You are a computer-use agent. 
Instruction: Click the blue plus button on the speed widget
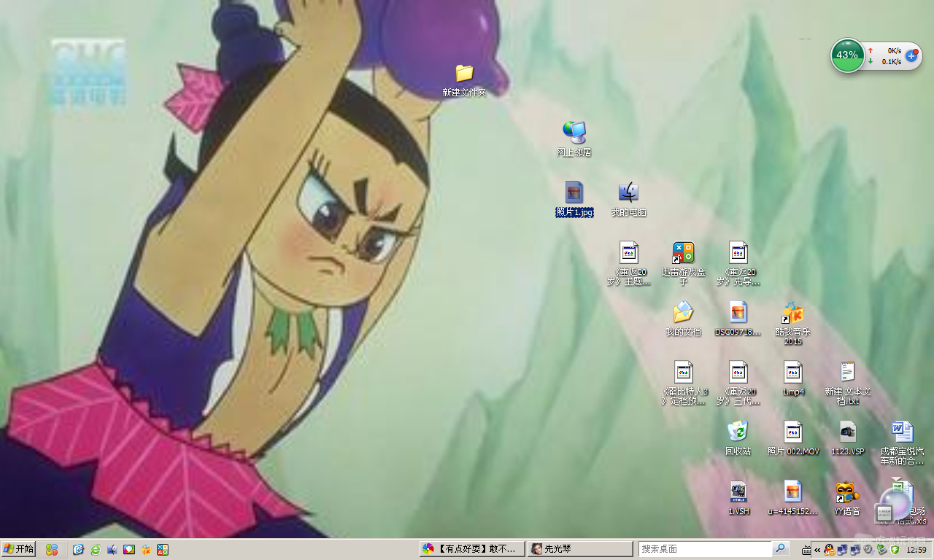click(911, 55)
